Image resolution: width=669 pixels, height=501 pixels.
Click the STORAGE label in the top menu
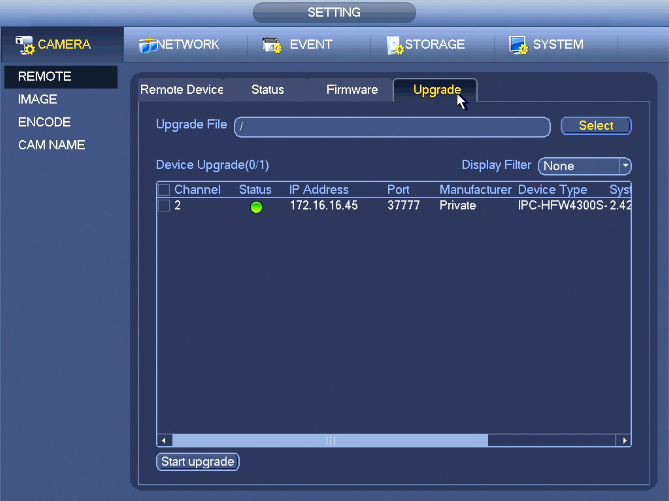[435, 44]
